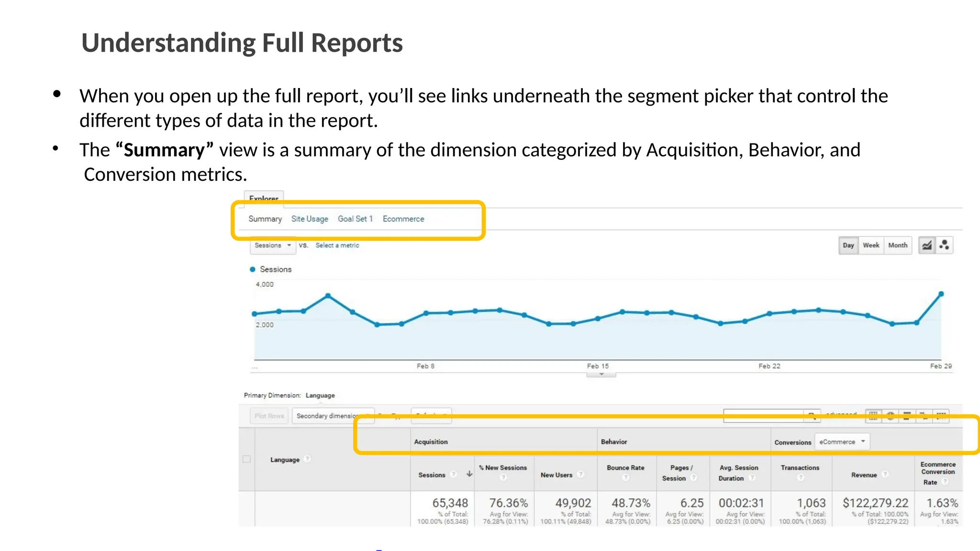Click the last data point at Feb 29
This screenshot has width=980, height=551.
(x=941, y=294)
